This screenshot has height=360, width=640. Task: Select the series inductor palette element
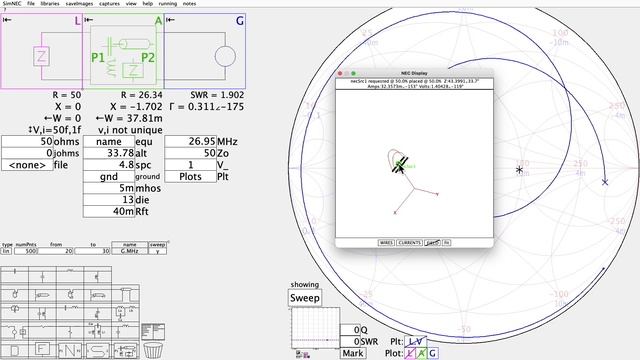pos(70,275)
